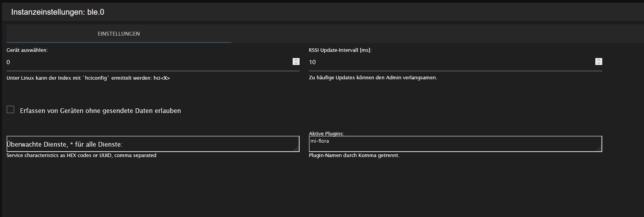Enable capturing devices without sent data
Viewport: 644px width, 217px height.
point(10,110)
